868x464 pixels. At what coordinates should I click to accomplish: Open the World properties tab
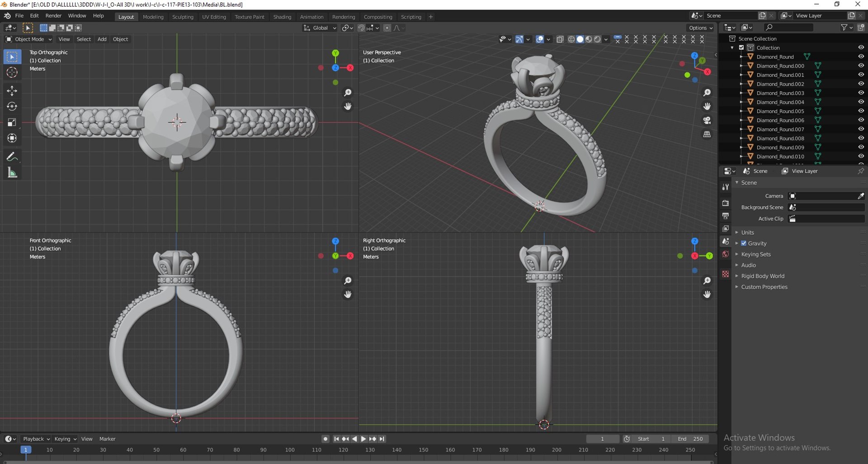pyautogui.click(x=726, y=254)
